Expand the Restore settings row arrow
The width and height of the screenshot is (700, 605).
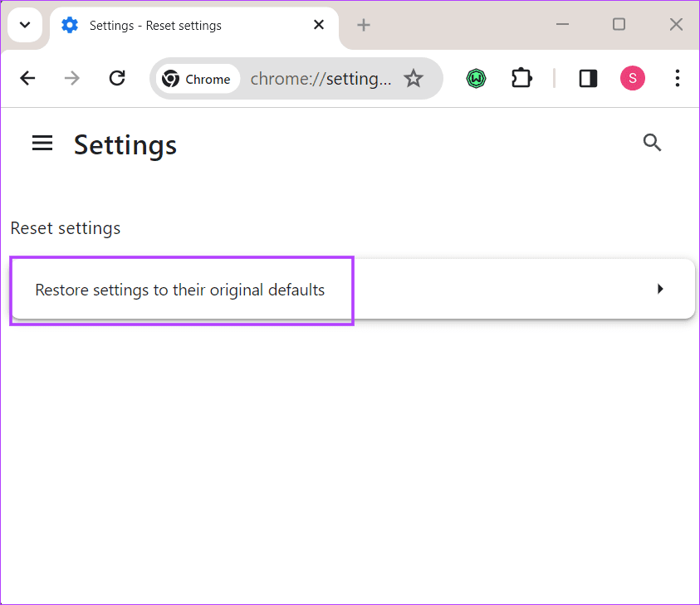click(x=660, y=289)
